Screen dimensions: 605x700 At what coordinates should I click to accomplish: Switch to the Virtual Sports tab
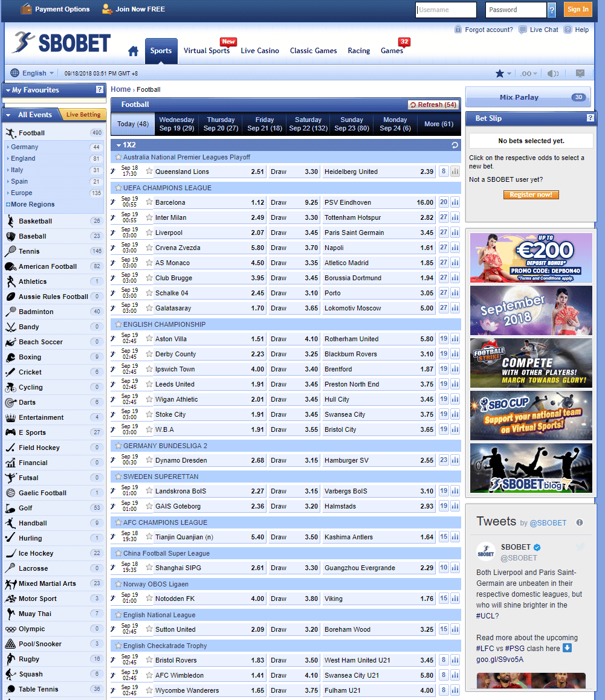tap(207, 51)
